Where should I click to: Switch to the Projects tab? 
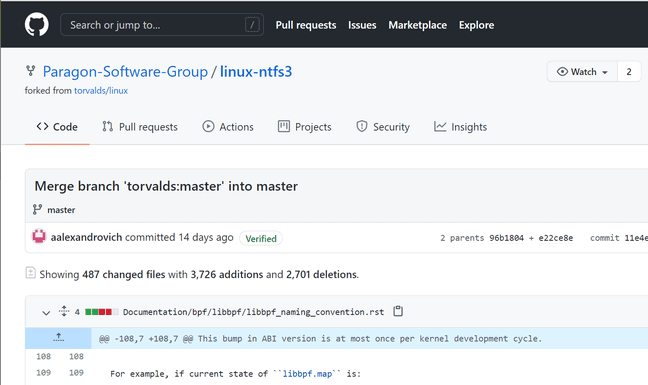(305, 127)
